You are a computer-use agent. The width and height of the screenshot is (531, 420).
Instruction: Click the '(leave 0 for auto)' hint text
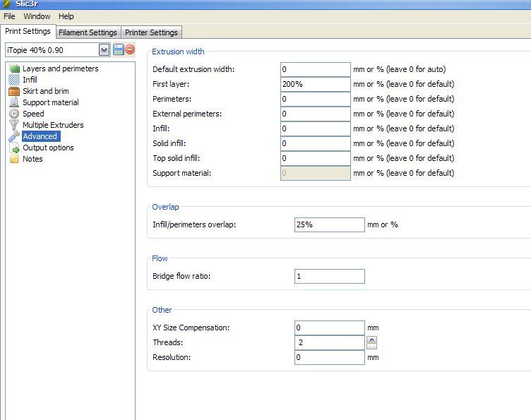[416, 69]
